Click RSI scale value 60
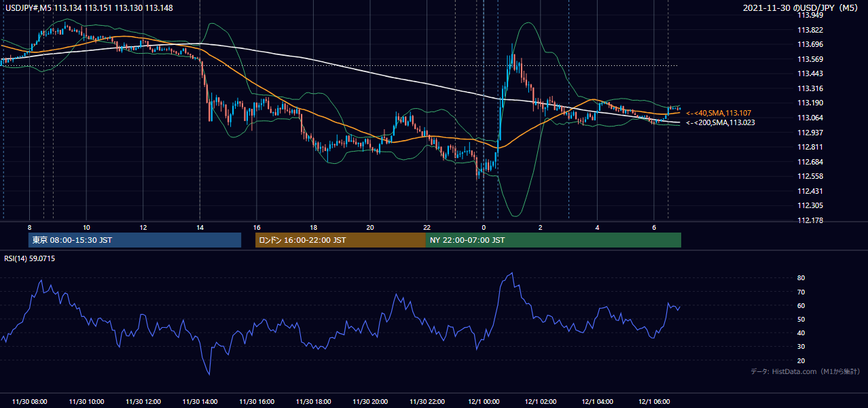The height and width of the screenshot is (408, 868). pos(801,305)
